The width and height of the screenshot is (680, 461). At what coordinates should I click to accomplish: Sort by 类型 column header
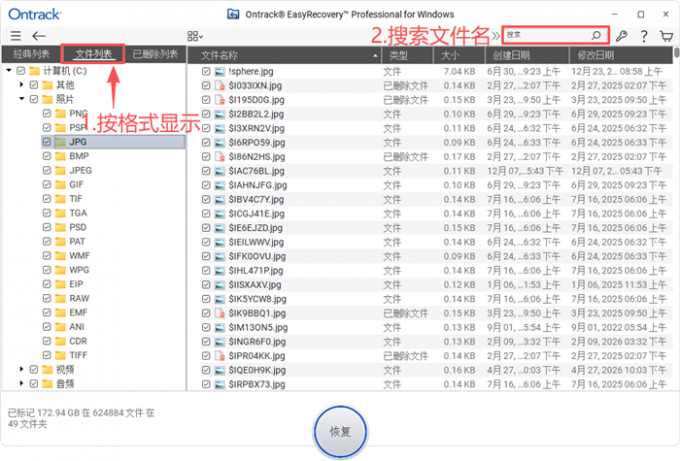pos(407,55)
